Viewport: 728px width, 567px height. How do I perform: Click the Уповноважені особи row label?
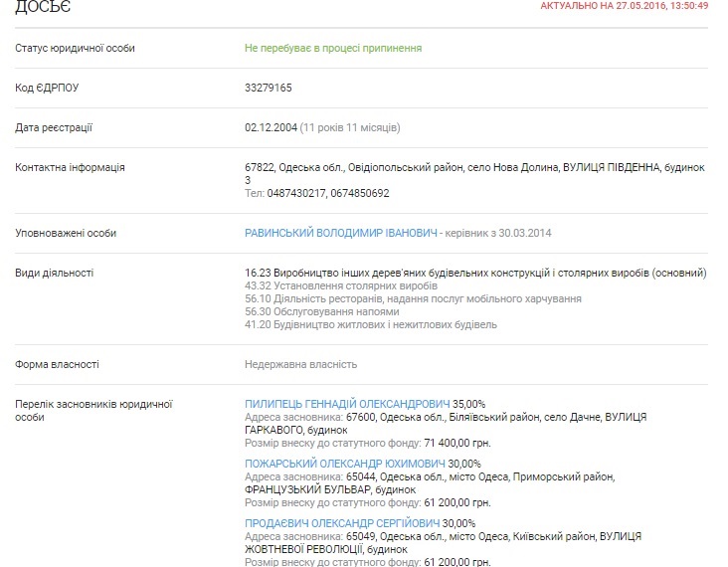(x=66, y=233)
